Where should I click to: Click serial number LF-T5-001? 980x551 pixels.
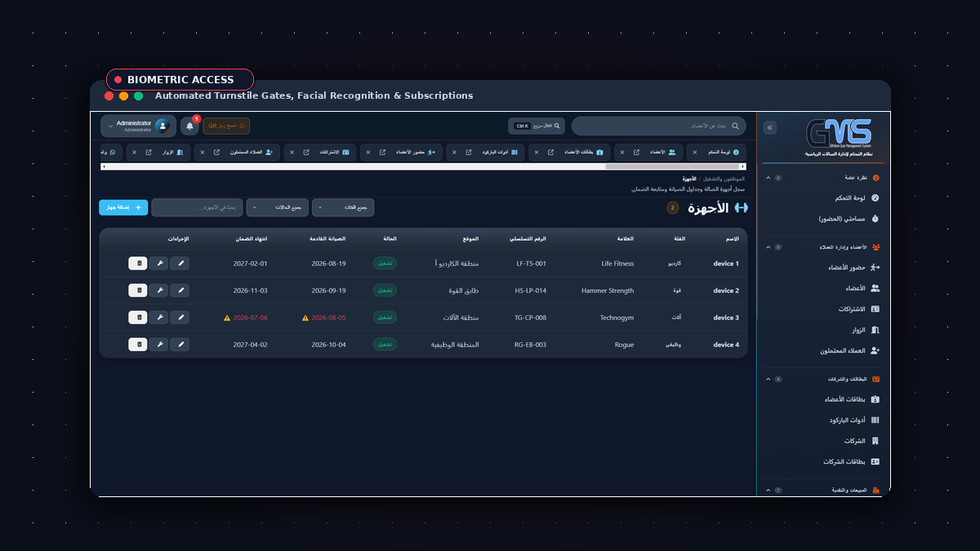(x=531, y=264)
